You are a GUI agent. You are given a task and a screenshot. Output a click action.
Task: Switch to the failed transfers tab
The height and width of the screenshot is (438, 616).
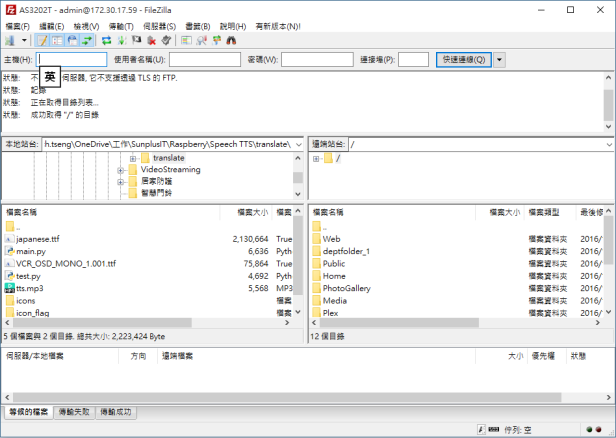click(73, 412)
